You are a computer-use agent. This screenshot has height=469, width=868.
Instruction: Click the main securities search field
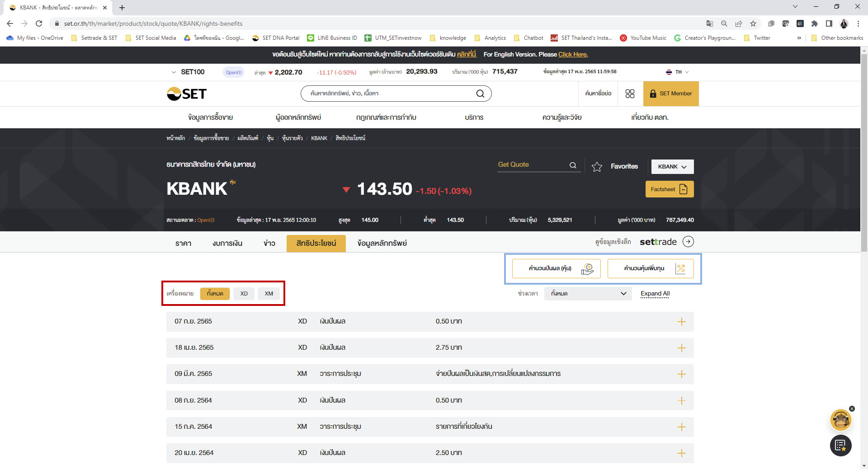pos(389,94)
